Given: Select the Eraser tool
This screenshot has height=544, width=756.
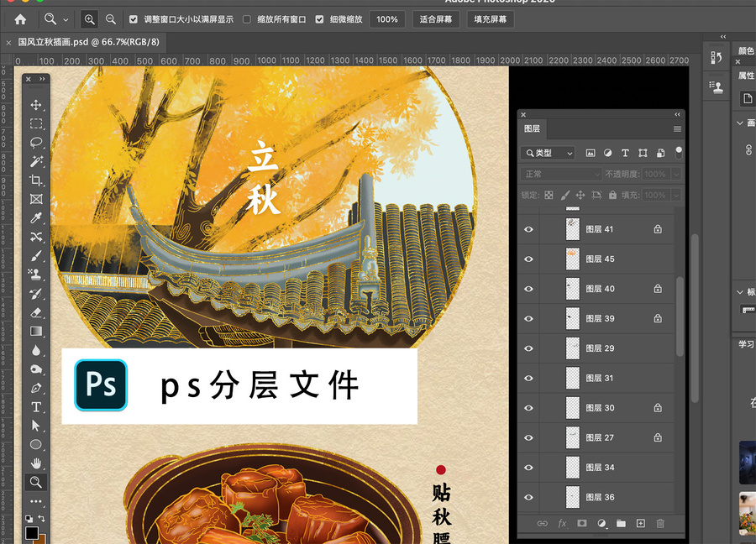Looking at the screenshot, I should [36, 312].
